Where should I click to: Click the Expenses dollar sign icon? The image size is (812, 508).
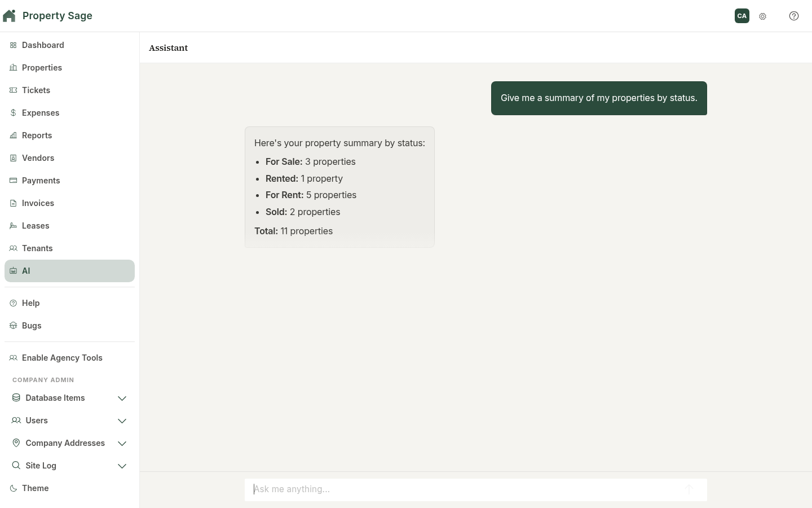click(14, 113)
